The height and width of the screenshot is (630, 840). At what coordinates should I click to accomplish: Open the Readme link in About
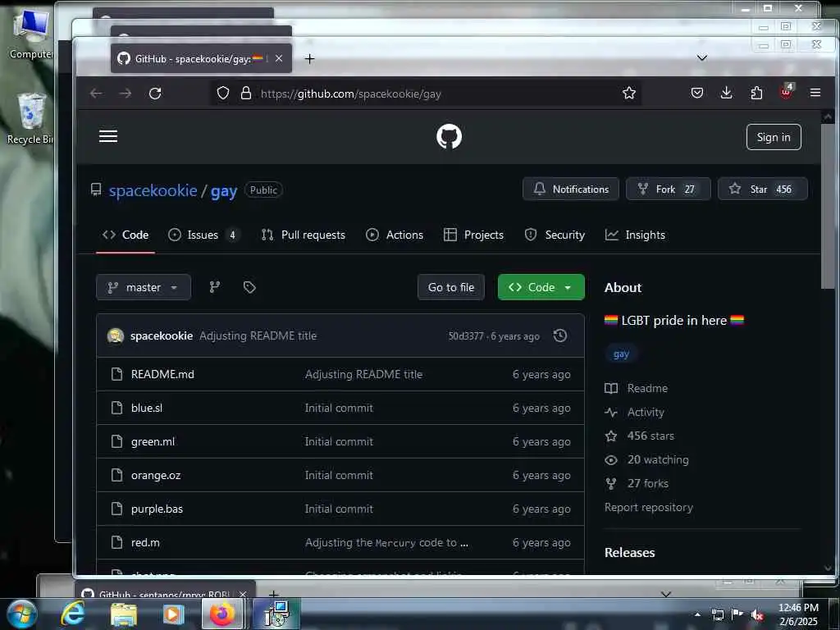pyautogui.click(x=637, y=388)
